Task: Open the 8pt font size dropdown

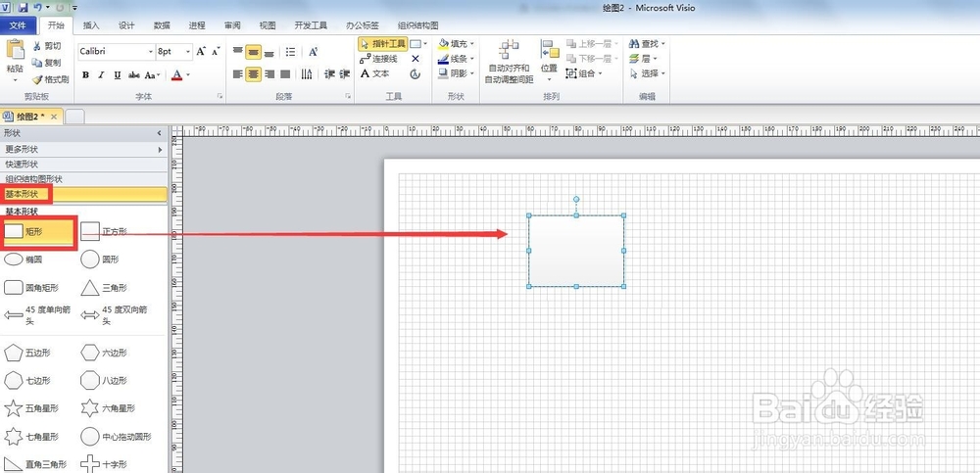Action: click(189, 51)
